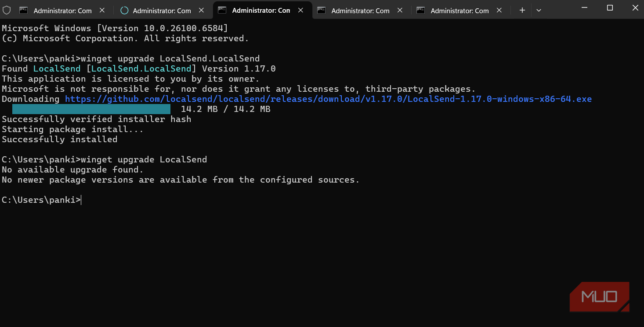Click the loading spinner icon on second tab
The image size is (644, 327).
[124, 10]
